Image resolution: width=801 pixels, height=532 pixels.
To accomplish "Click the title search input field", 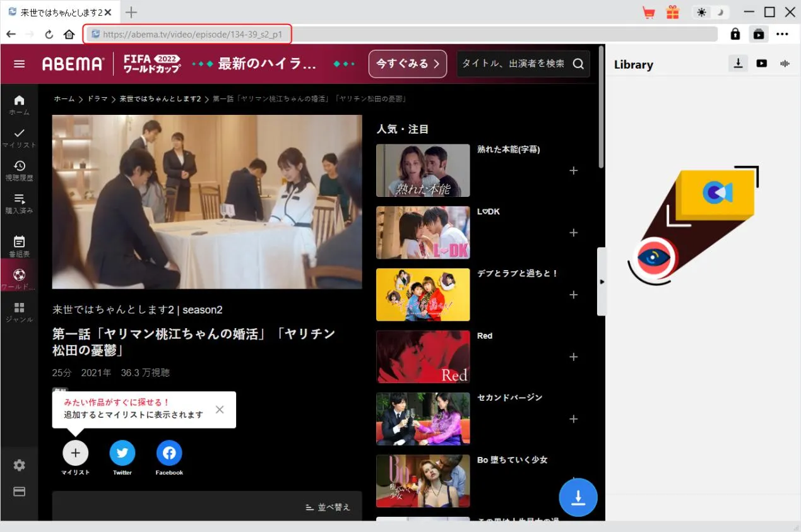I will [513, 64].
